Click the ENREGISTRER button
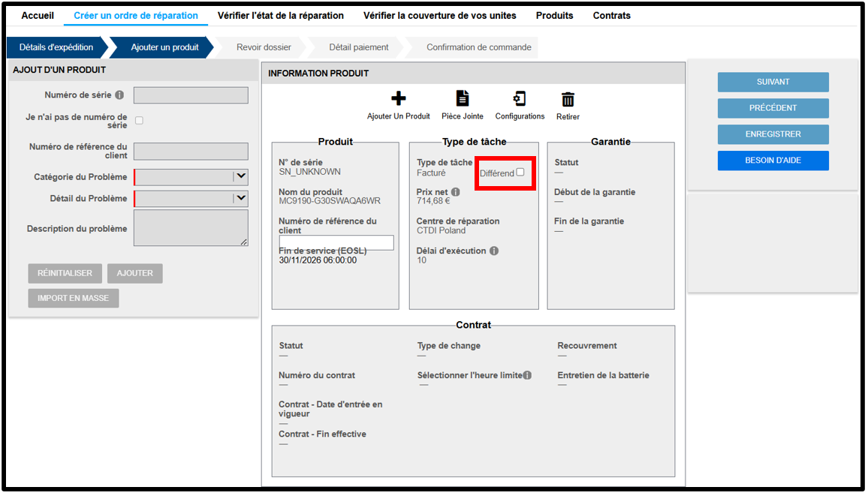868x493 pixels. [773, 134]
